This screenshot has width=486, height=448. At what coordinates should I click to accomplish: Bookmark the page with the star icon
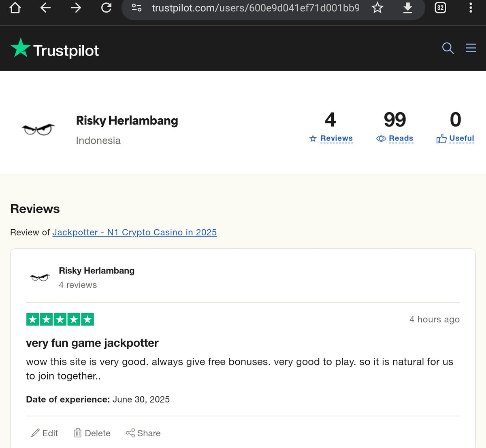pos(377,8)
